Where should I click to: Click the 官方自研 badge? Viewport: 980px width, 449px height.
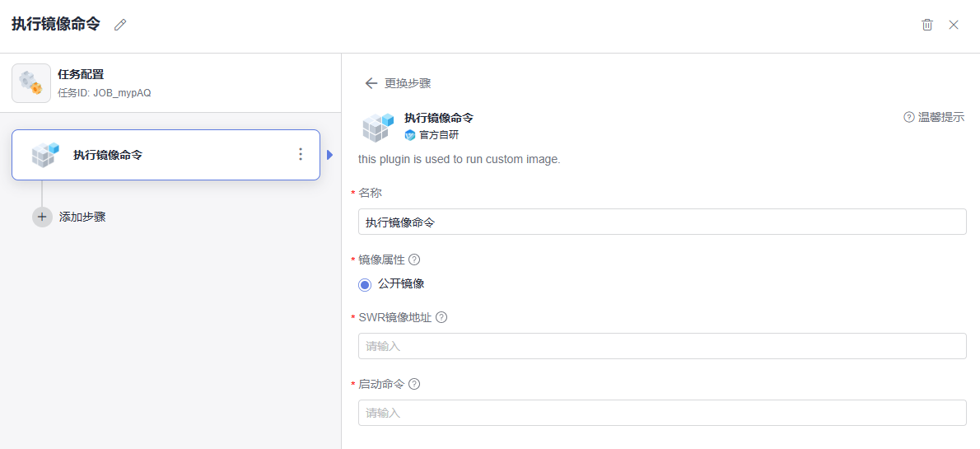point(432,135)
